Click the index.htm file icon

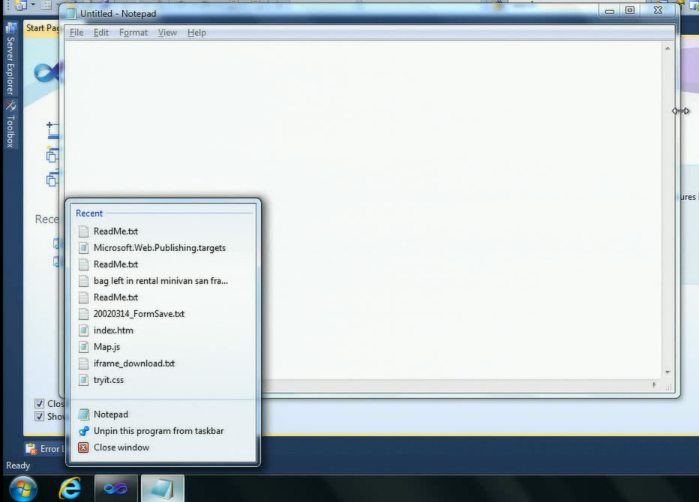(x=83, y=330)
